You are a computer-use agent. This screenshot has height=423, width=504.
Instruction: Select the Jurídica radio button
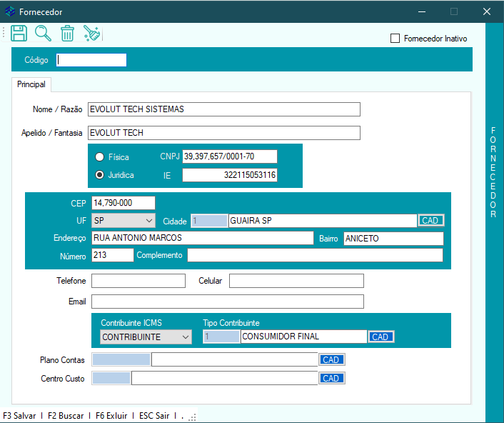point(100,175)
